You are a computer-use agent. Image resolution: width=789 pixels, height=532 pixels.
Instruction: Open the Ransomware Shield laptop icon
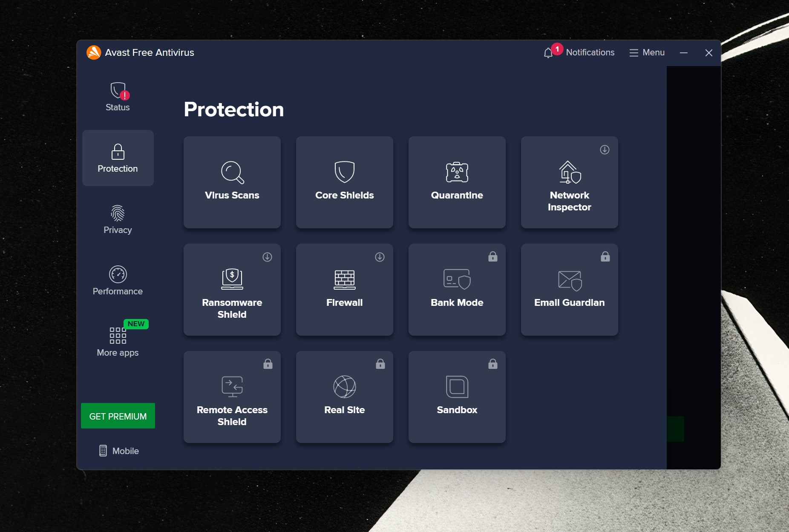(x=232, y=279)
